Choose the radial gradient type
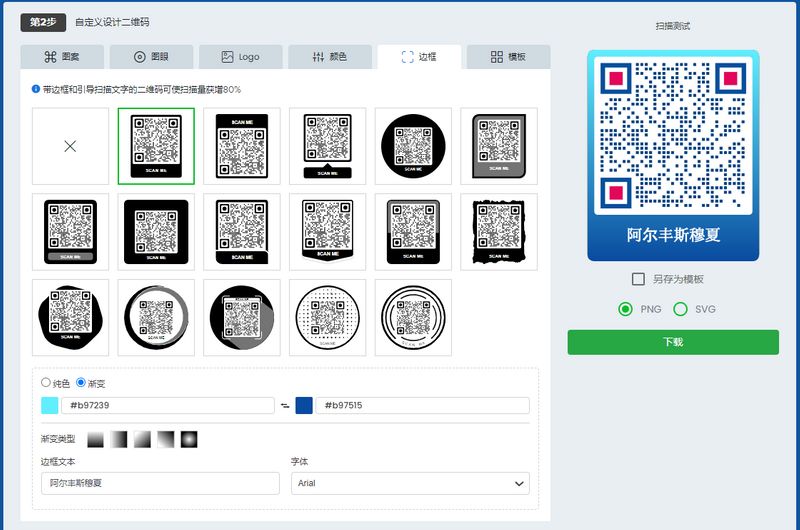Screen dimensions: 800x530 (x=189, y=439)
